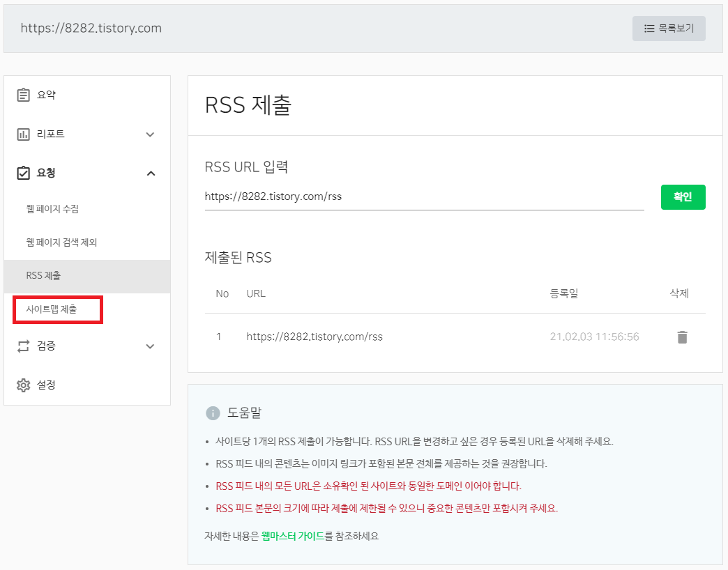Open the 리포트 menu label
This screenshot has height=570, width=728.
pyautogui.click(x=50, y=134)
